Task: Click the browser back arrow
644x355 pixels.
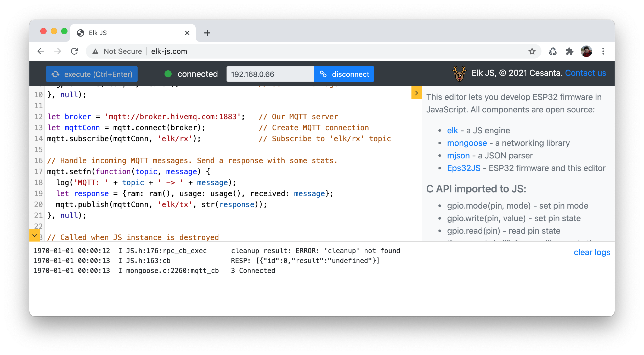Action: 41,51
